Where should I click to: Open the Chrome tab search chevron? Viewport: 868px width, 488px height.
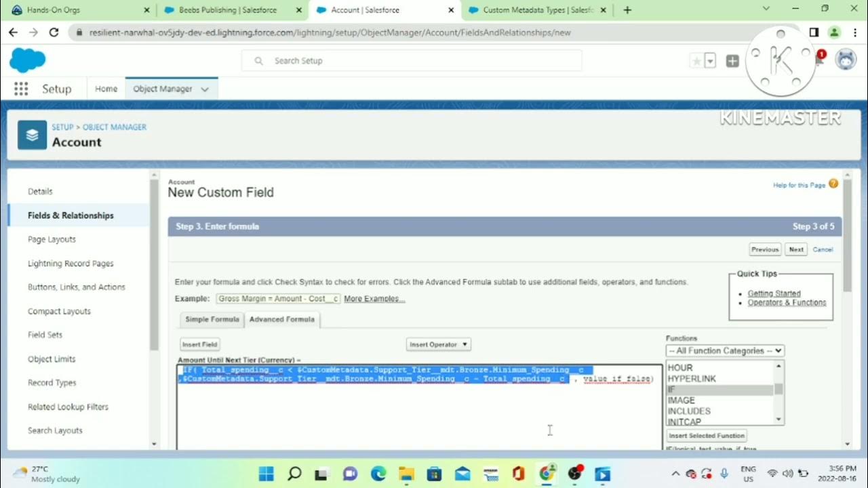click(766, 9)
